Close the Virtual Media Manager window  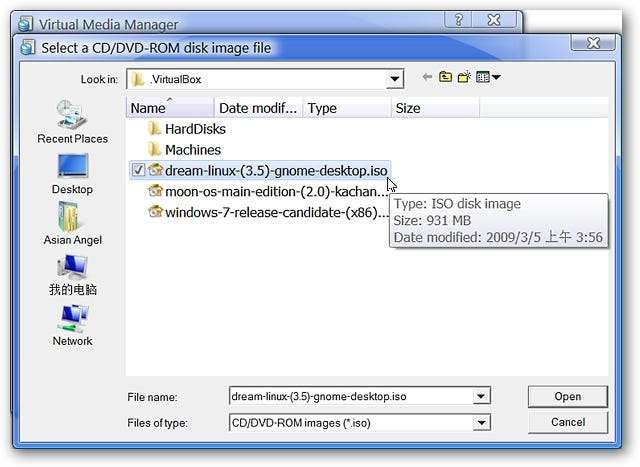point(494,20)
